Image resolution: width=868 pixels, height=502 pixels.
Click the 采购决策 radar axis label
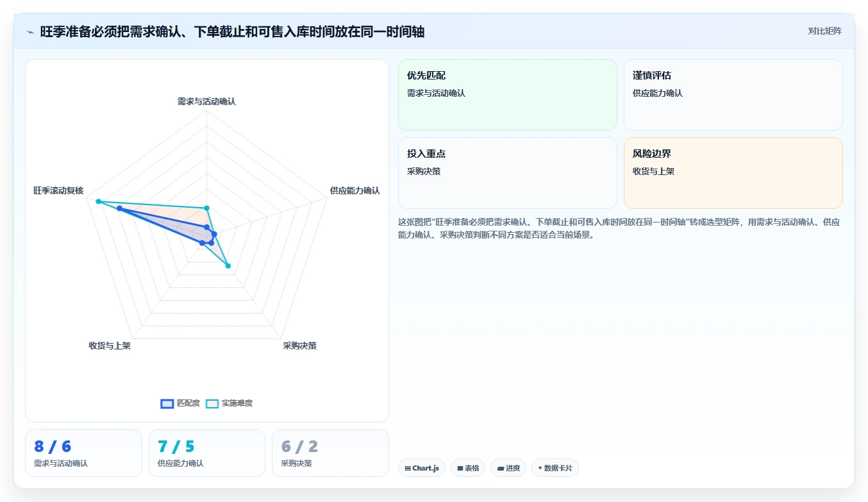[x=299, y=346]
